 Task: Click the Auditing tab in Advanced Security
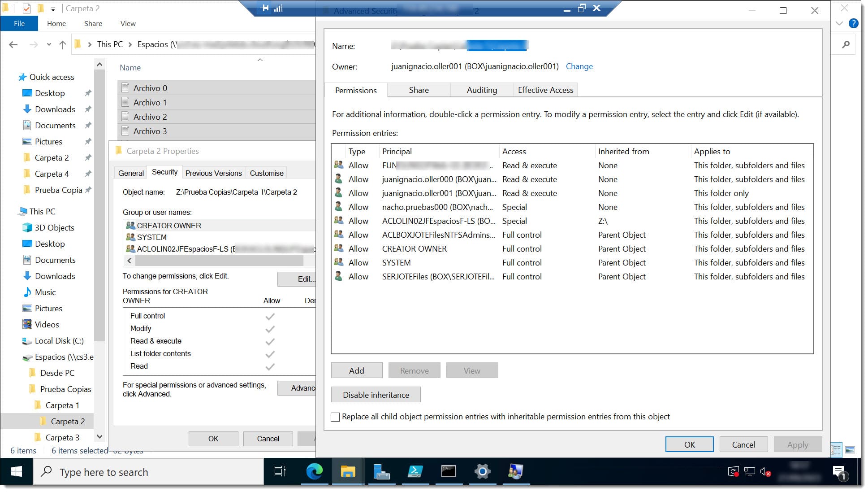(482, 89)
